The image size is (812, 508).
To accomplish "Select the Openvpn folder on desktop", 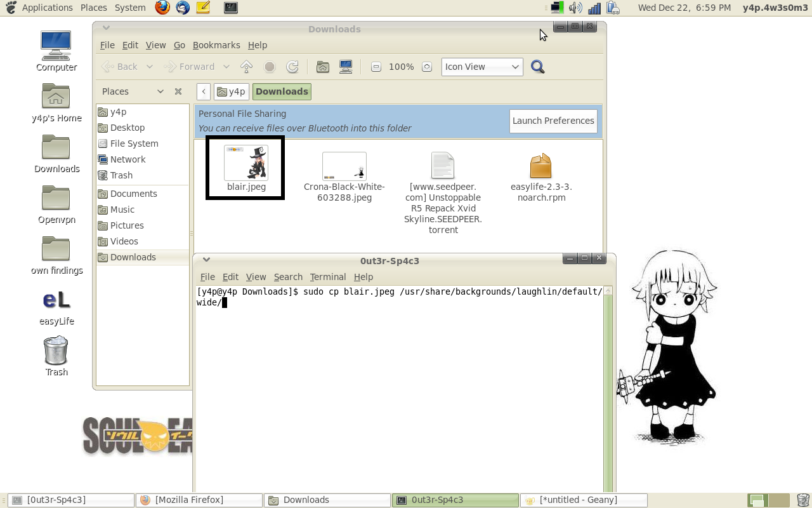I will click(x=56, y=205).
